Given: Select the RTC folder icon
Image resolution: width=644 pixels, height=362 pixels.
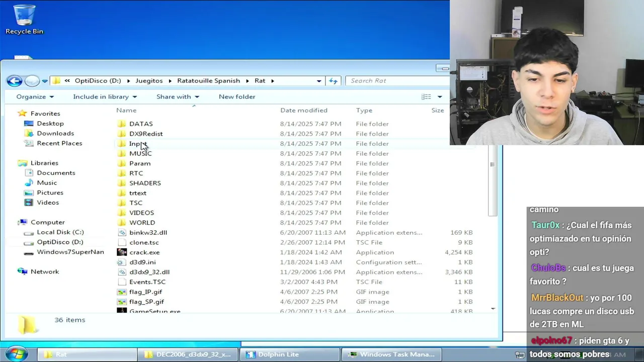Looking at the screenshot, I should pos(122,173).
